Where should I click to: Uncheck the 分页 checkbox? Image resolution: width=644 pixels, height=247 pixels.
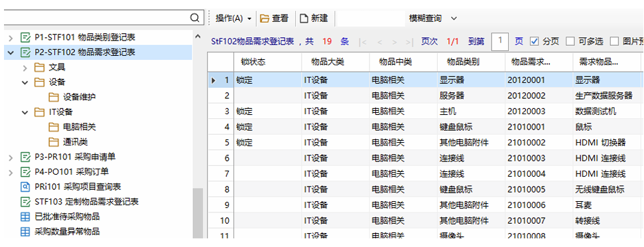[x=534, y=42]
